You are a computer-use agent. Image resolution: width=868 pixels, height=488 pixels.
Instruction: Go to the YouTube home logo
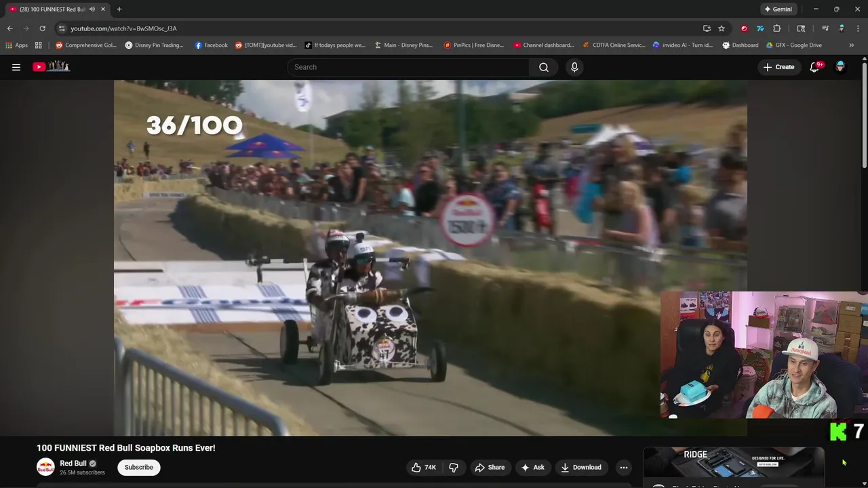coord(52,66)
